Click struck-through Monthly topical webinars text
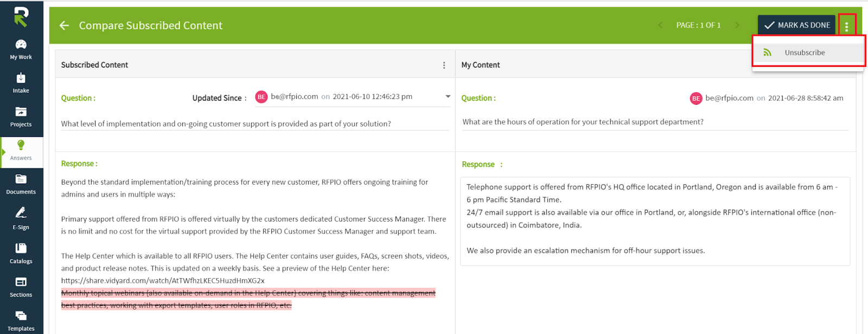The image size is (868, 334). pyautogui.click(x=248, y=299)
